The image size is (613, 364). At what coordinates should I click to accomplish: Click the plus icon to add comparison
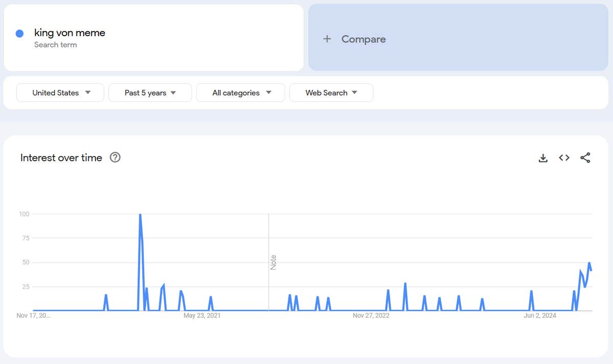point(327,39)
